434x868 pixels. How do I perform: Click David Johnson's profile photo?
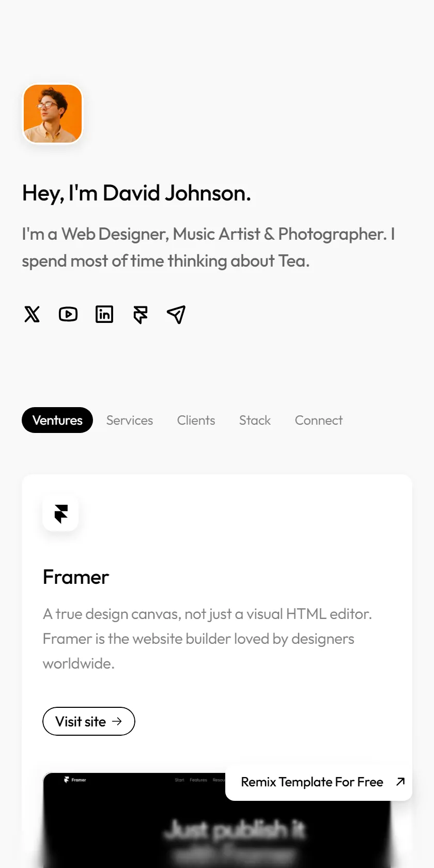point(53,114)
